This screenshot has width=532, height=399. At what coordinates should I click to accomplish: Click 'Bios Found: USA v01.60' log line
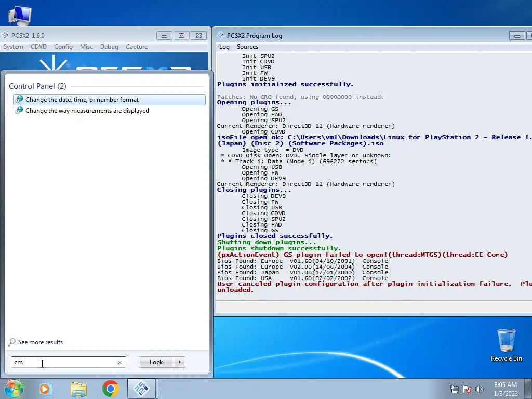(303, 278)
